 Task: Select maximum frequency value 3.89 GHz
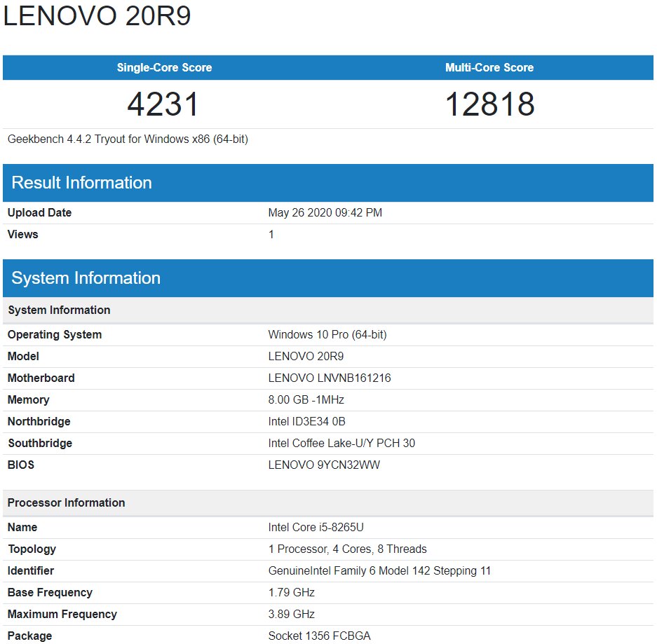coord(291,615)
